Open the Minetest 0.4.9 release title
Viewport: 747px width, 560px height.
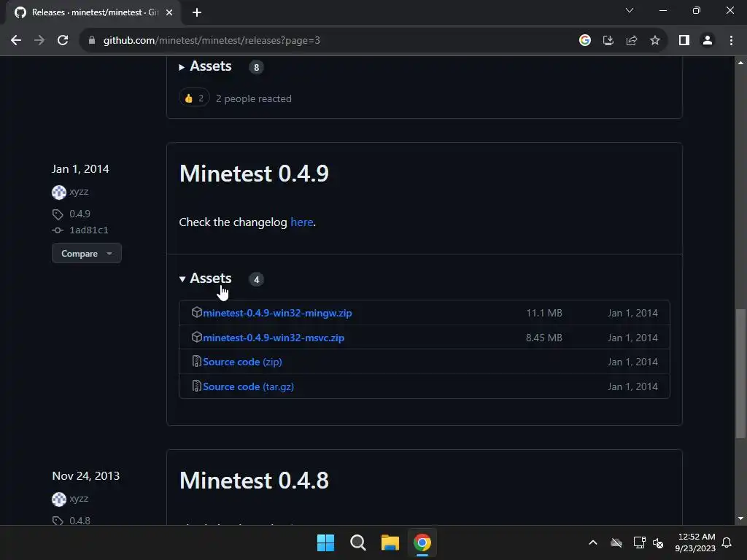tap(254, 174)
